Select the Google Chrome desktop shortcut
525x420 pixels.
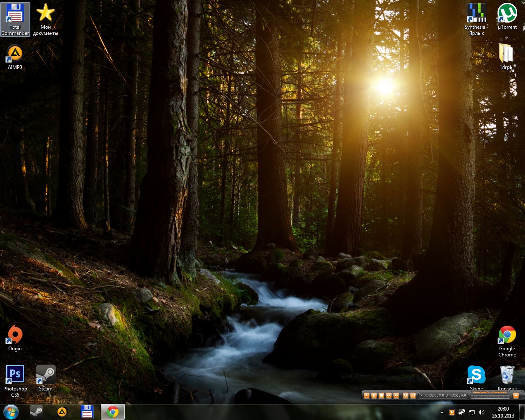[x=507, y=340]
